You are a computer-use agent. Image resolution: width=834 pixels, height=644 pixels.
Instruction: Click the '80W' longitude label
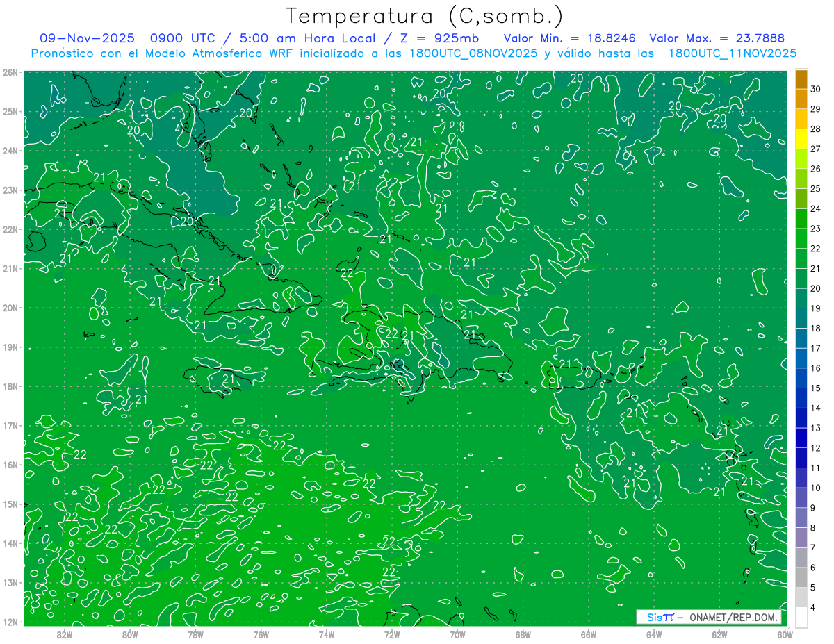tap(130, 634)
